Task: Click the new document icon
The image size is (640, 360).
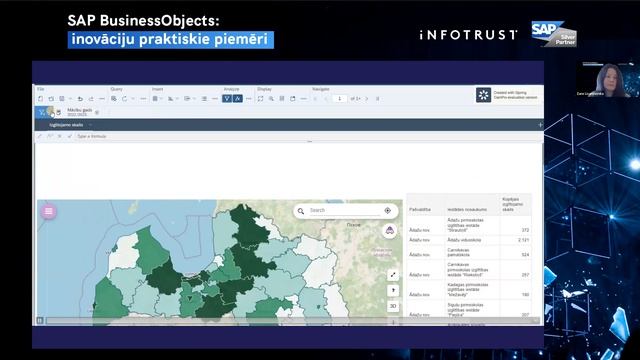Action: (40, 99)
